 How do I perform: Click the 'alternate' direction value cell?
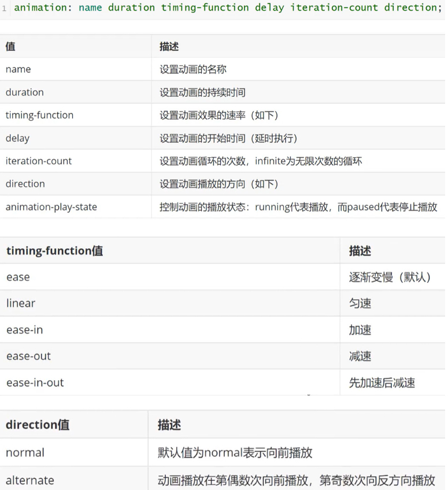(x=30, y=480)
